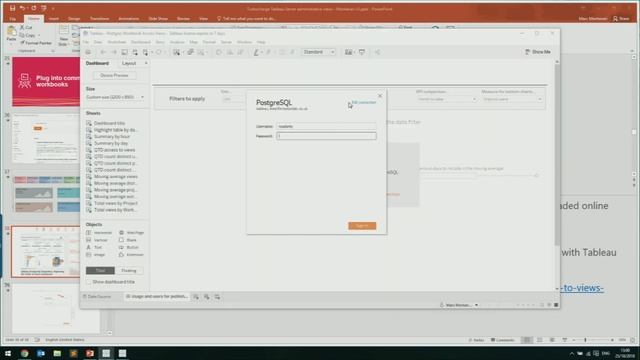Screen dimensions: 640x360
Task: Open the Tableau Help menu
Action: coord(261,42)
